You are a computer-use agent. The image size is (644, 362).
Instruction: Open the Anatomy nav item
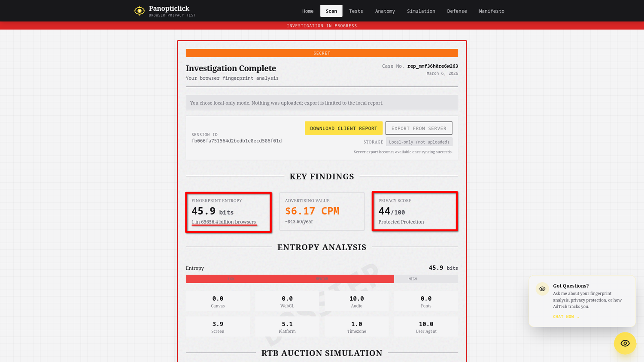pos(385,11)
